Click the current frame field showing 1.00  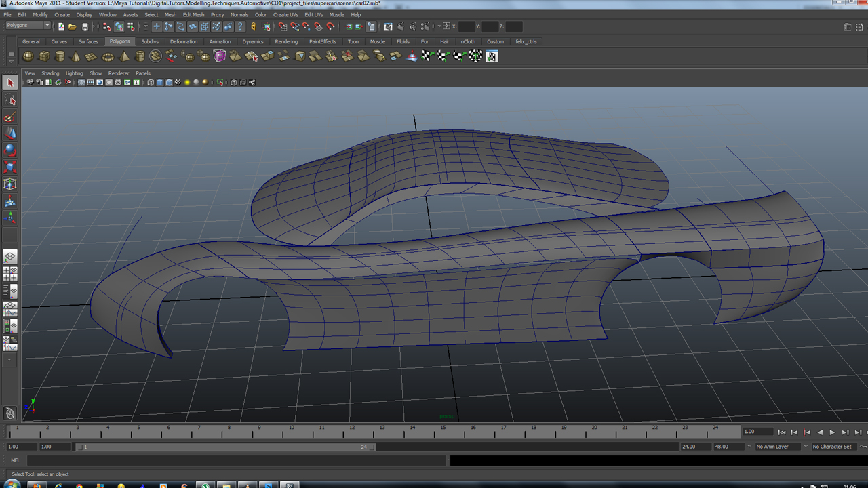[757, 432]
